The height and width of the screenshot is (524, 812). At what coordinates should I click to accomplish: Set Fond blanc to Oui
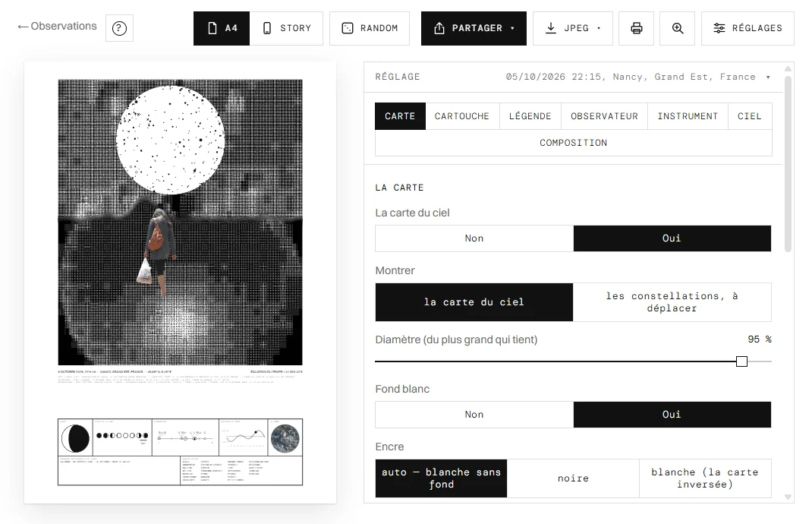(x=672, y=415)
